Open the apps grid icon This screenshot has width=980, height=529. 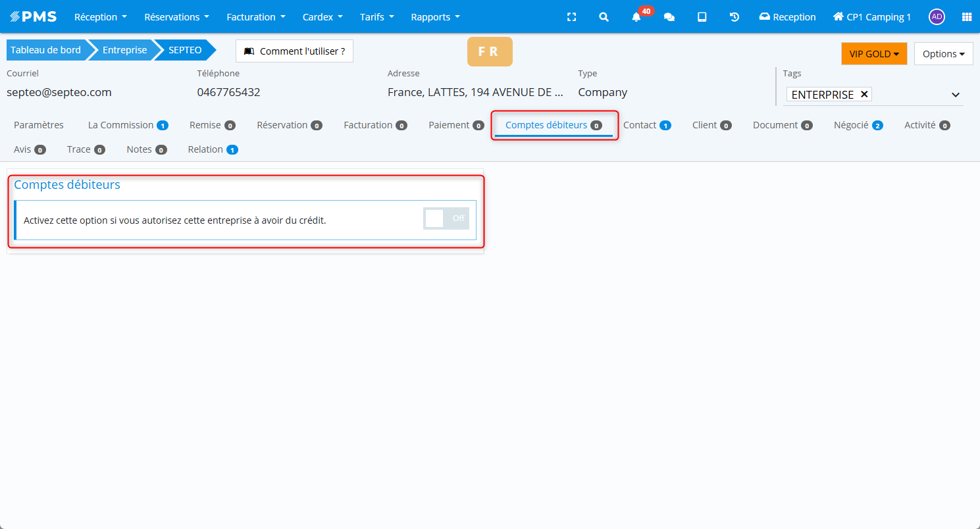click(966, 17)
